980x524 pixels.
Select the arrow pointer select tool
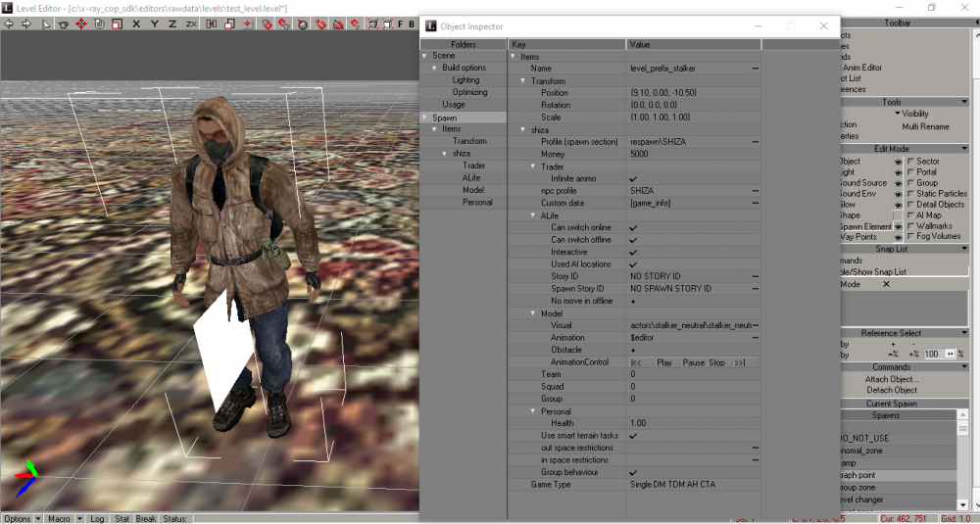point(47,23)
